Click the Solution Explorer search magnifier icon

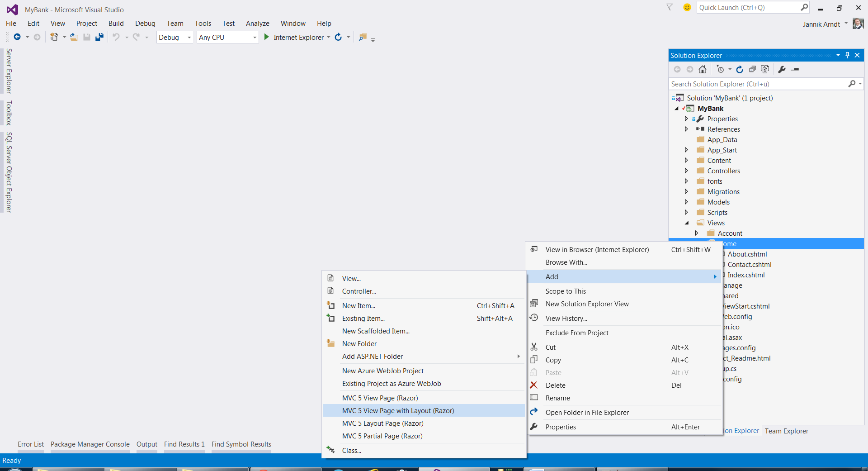click(x=852, y=84)
